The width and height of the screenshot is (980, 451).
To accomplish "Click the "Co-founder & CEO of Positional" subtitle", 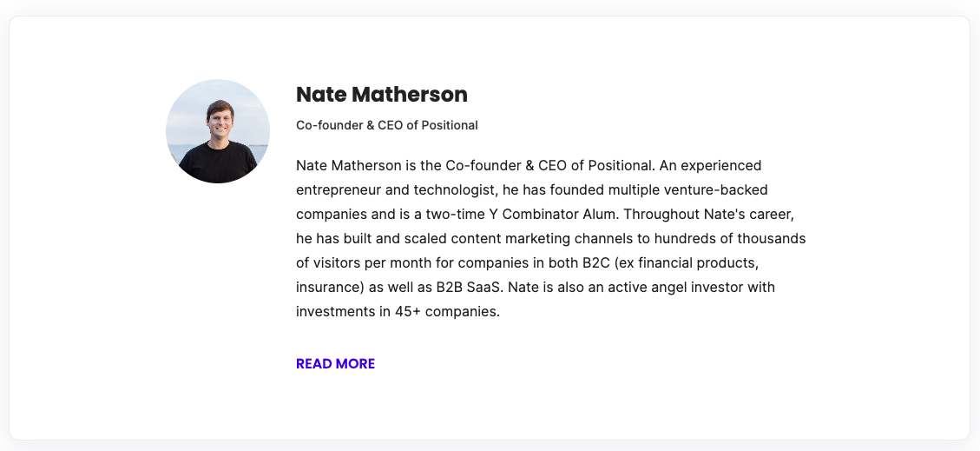I will 386,125.
